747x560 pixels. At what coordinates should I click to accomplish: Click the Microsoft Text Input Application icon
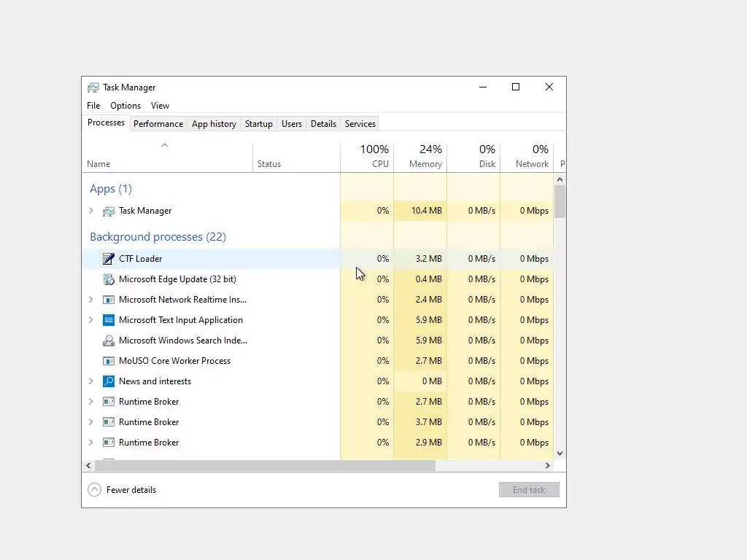pos(109,320)
